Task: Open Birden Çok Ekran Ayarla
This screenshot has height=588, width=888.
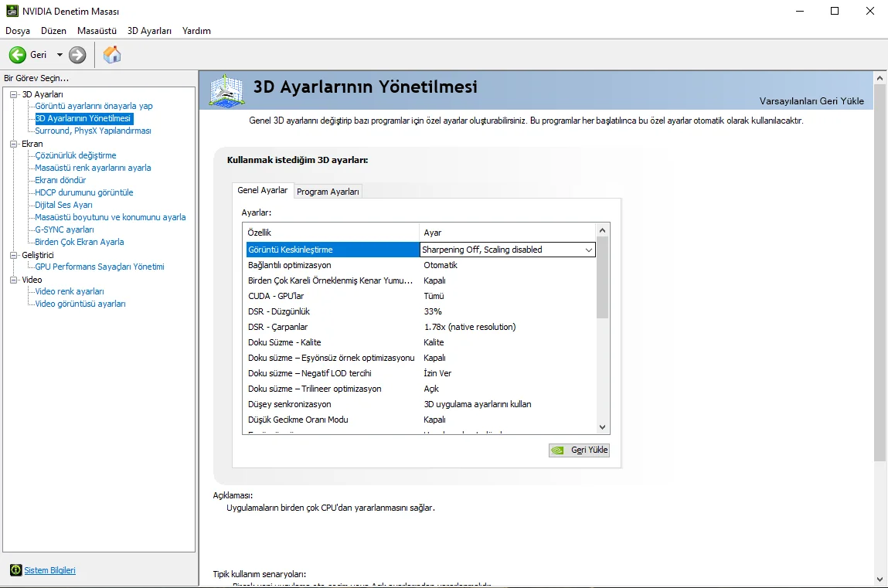Action: tap(80, 242)
